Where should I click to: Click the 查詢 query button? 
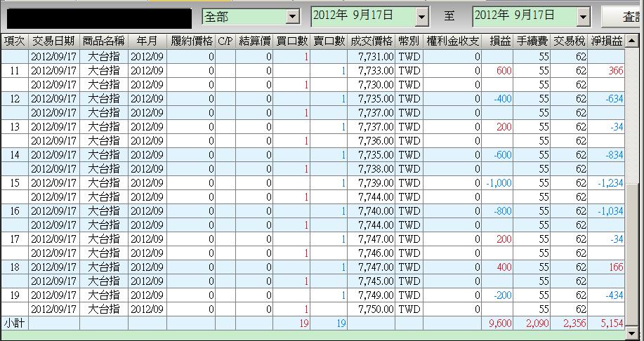point(623,17)
